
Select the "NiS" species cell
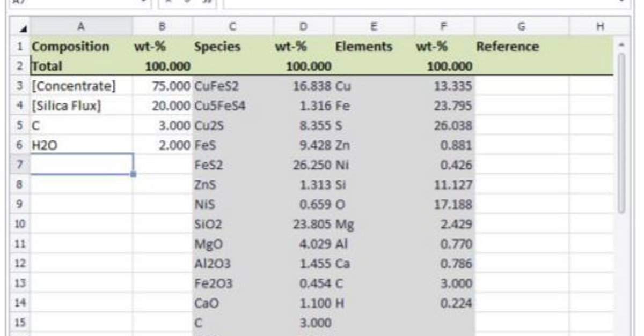pyautogui.click(x=233, y=204)
